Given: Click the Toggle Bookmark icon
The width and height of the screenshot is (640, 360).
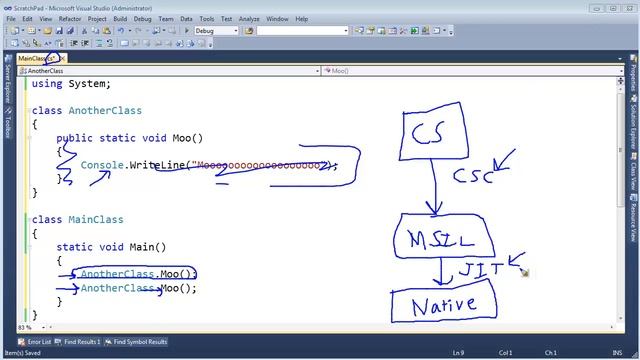Looking at the screenshot, I should coord(124,43).
